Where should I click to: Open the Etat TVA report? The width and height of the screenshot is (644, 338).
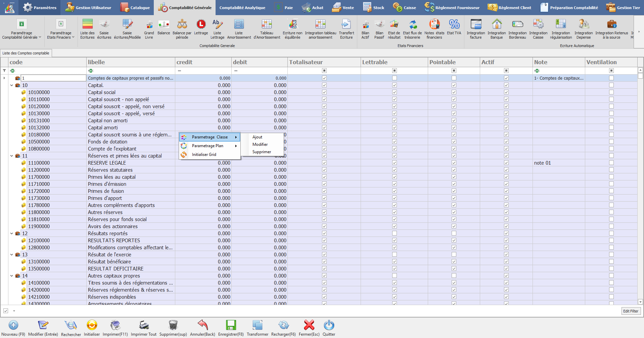454,27
